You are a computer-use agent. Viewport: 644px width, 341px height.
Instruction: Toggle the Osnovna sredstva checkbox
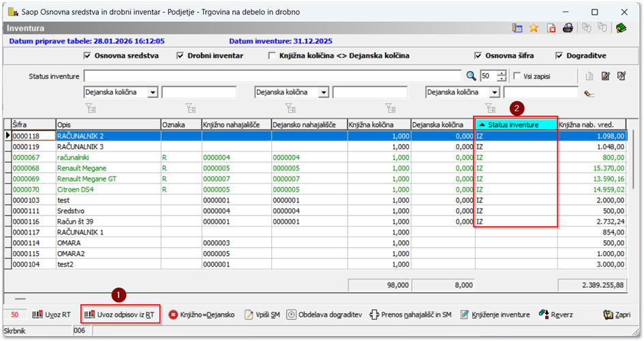coord(87,55)
